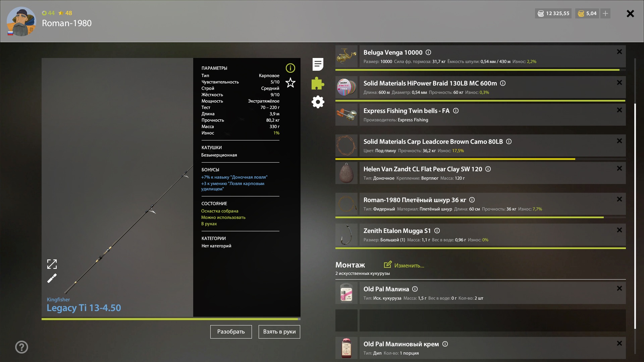View silver balance 12 325,55
Screen dimensions: 644x362
click(553, 13)
